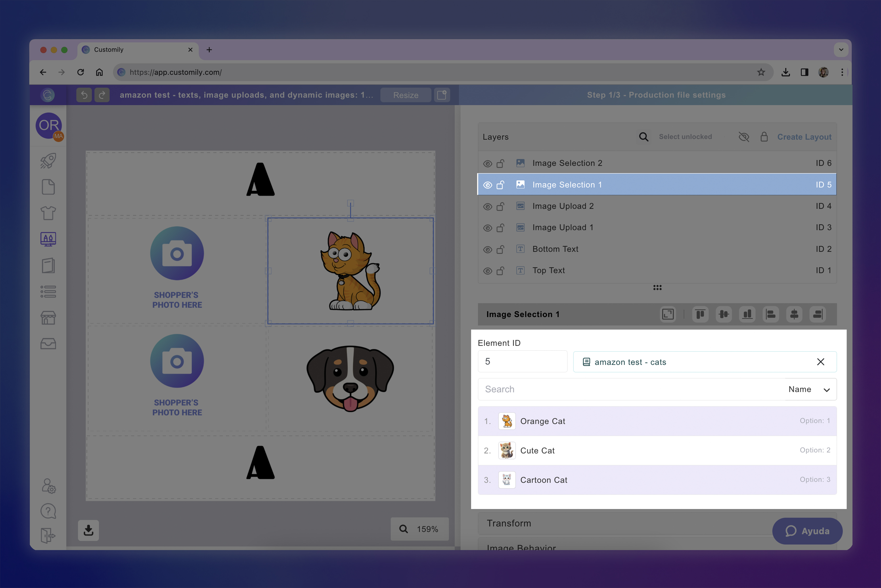Click the export icon next to Resize
Screen dimensions: 881x588
tap(442, 95)
